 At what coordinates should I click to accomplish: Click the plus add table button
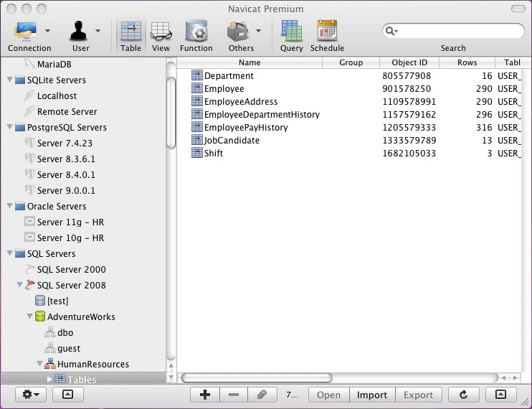click(204, 395)
